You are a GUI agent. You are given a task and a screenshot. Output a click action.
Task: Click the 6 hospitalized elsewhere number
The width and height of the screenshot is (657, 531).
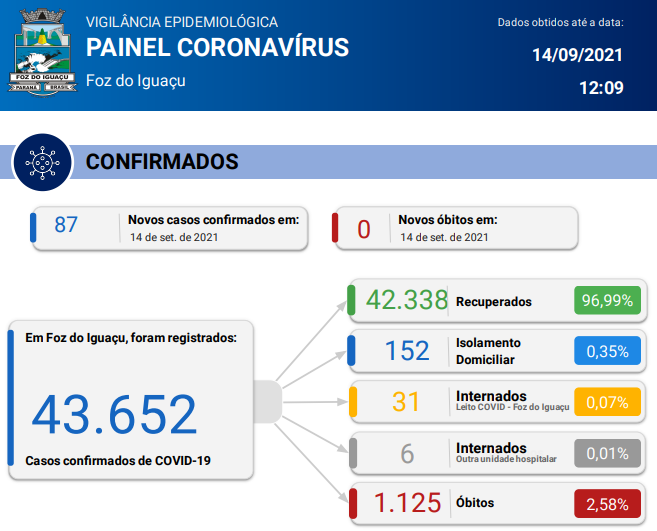[407, 453]
